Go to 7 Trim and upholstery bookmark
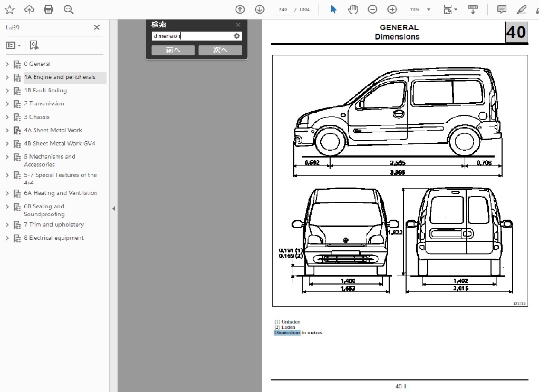 click(x=54, y=224)
